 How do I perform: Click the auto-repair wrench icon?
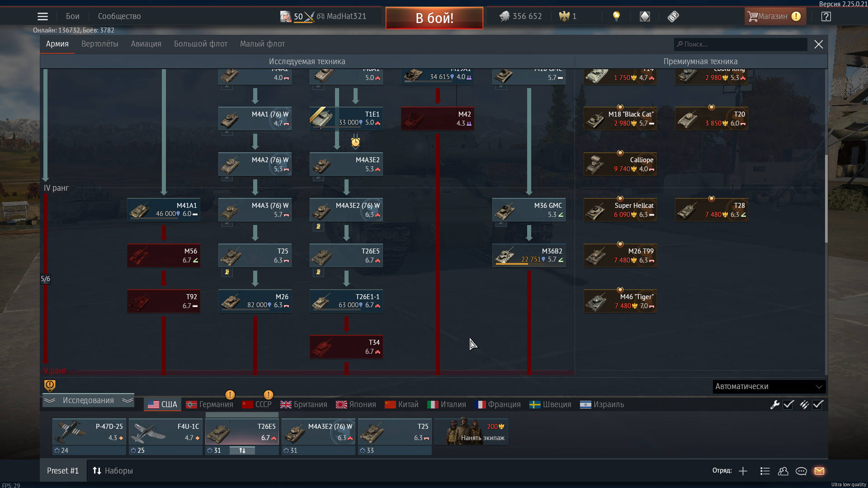coord(775,404)
